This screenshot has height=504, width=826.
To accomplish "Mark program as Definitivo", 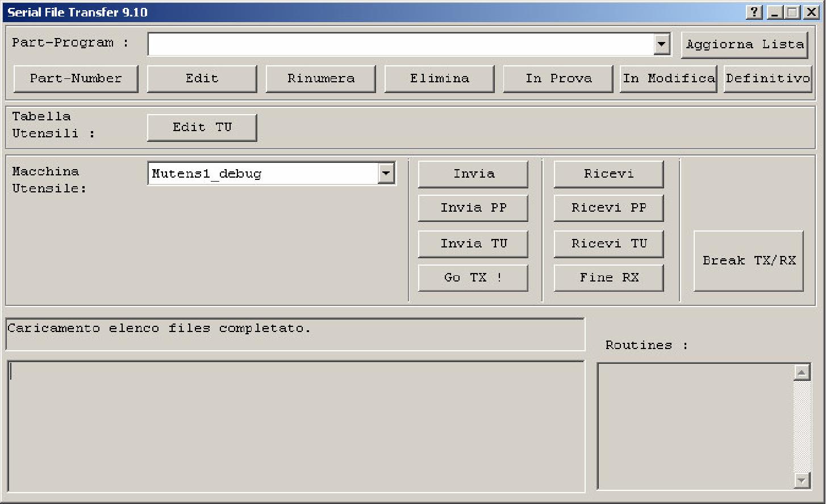I will click(x=767, y=79).
